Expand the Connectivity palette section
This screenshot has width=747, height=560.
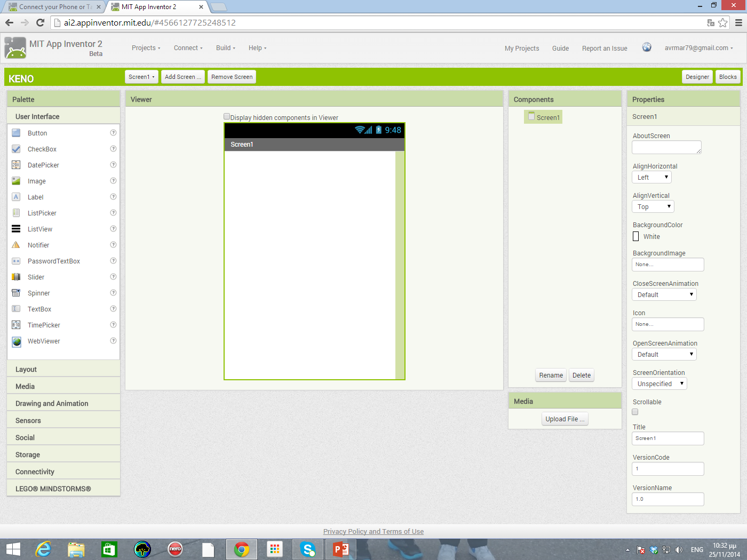click(x=63, y=471)
